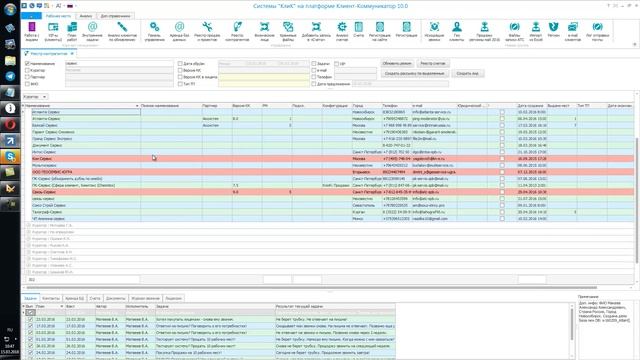Launch 'Анализ клиентов по обновлениям' tool
The height and width of the screenshot is (360, 640).
[122, 31]
